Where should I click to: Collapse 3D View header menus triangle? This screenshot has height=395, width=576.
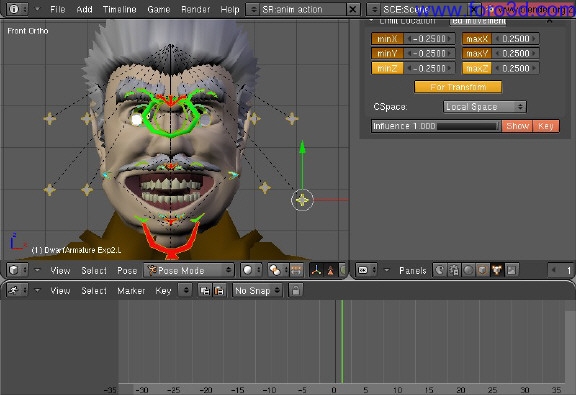[37, 270]
